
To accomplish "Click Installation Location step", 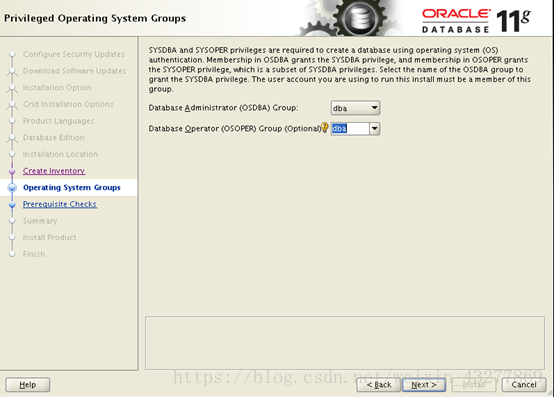I will [60, 154].
